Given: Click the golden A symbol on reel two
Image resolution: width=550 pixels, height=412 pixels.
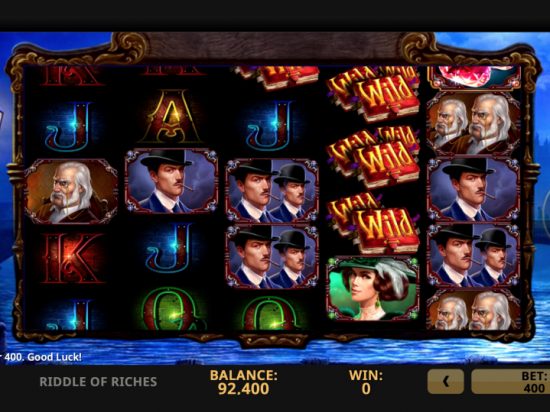Looking at the screenshot, I should [171, 117].
